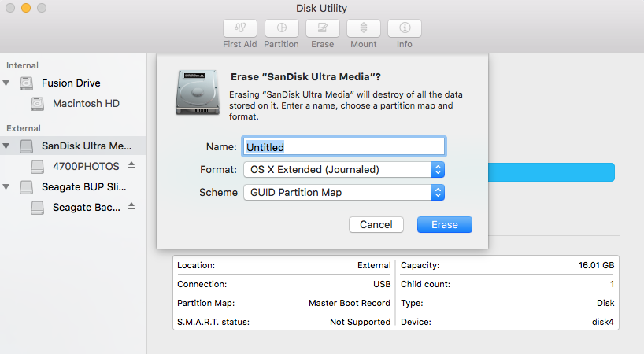
Task: Collapse the SanDisk Ultra Media disclosure triangle
Action: 7,146
